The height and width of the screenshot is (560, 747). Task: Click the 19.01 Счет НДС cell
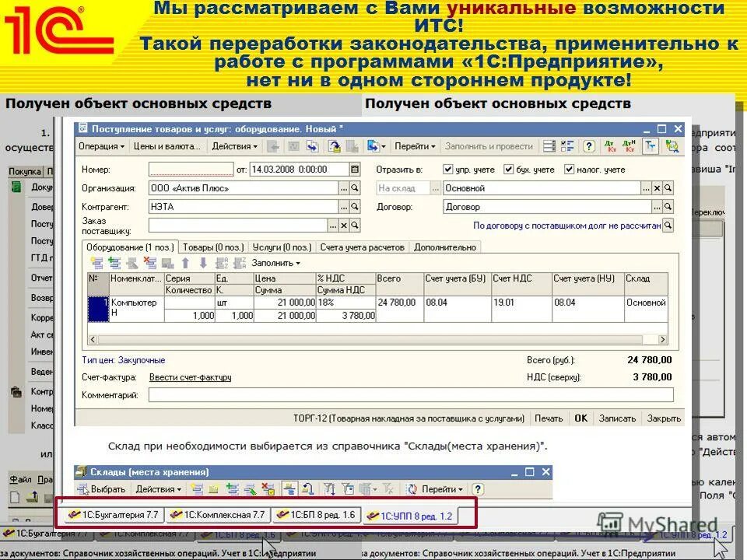[521, 309]
